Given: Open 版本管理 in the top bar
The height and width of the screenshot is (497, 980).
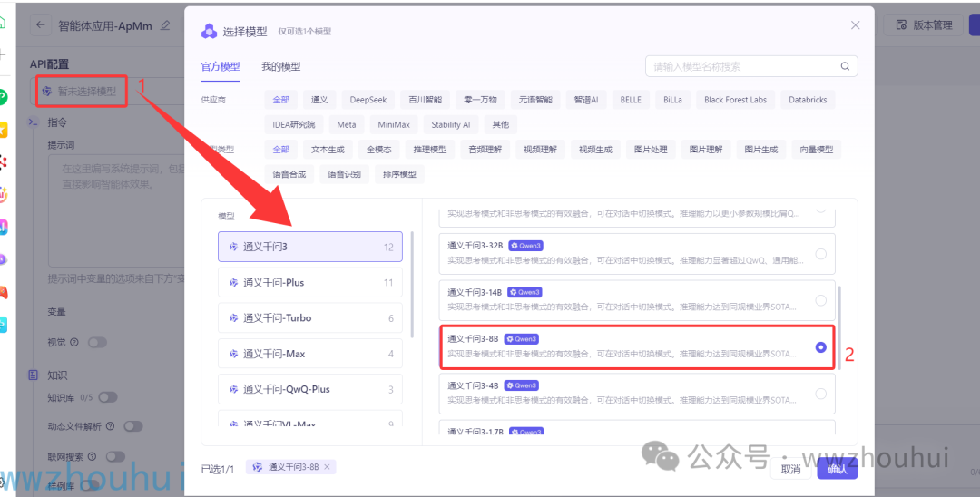Looking at the screenshot, I should click(x=924, y=25).
